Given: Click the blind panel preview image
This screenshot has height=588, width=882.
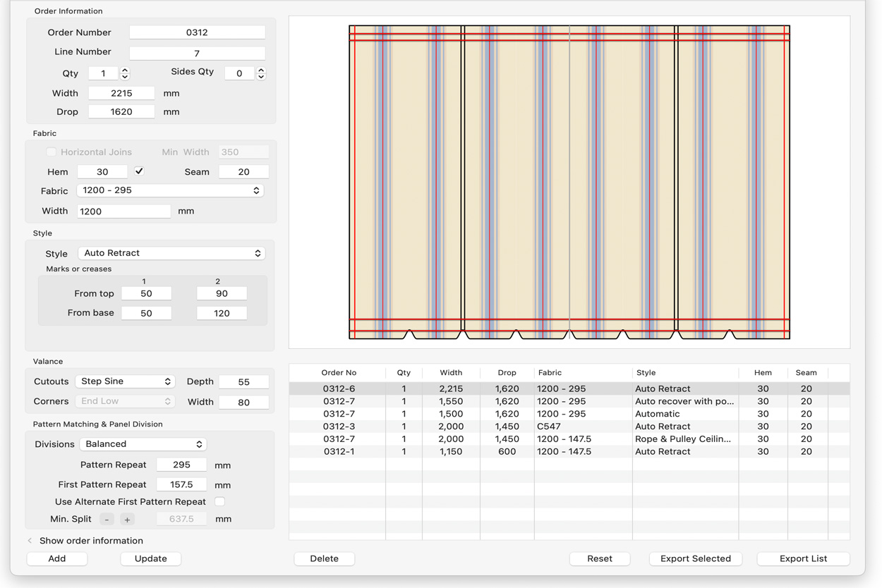Looking at the screenshot, I should [x=569, y=182].
